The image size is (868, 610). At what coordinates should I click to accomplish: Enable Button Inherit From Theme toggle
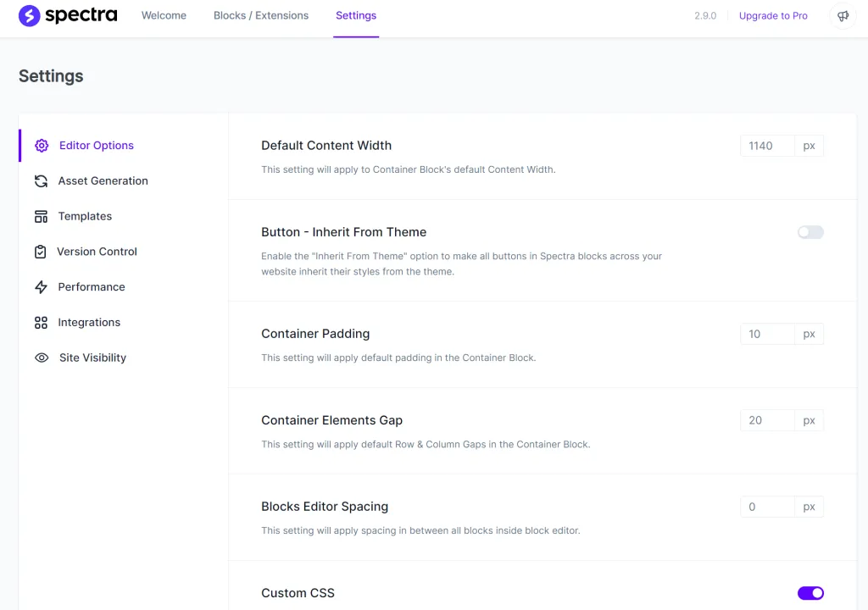[810, 232]
